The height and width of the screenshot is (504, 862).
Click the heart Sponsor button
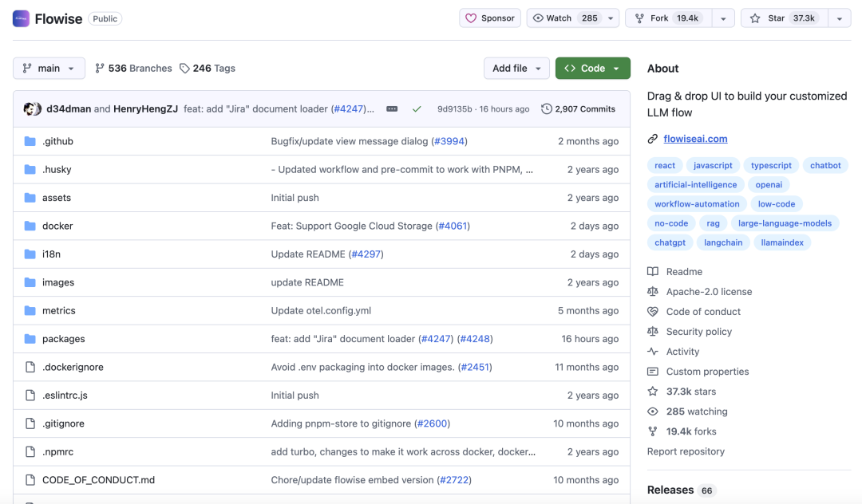(490, 18)
